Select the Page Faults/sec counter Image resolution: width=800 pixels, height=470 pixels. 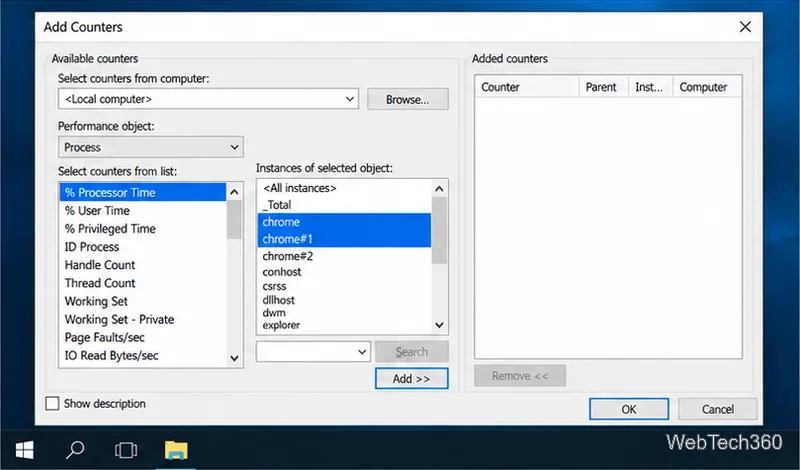pyautogui.click(x=105, y=338)
